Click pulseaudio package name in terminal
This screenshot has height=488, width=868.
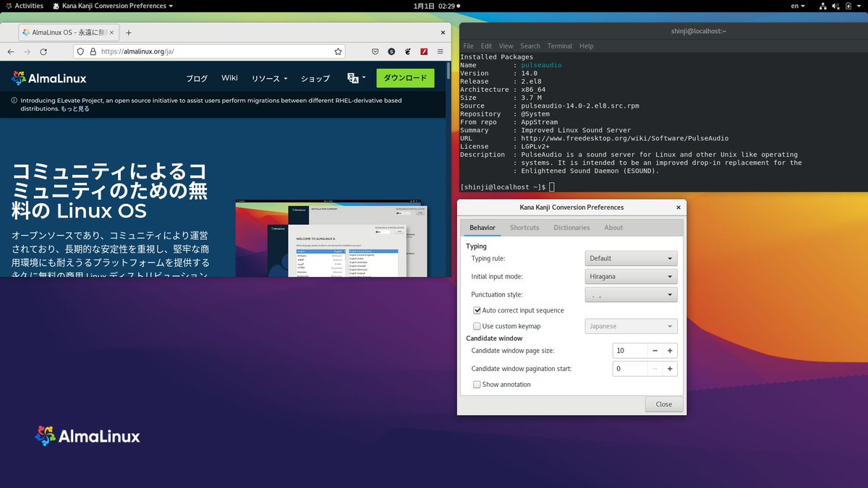point(541,65)
